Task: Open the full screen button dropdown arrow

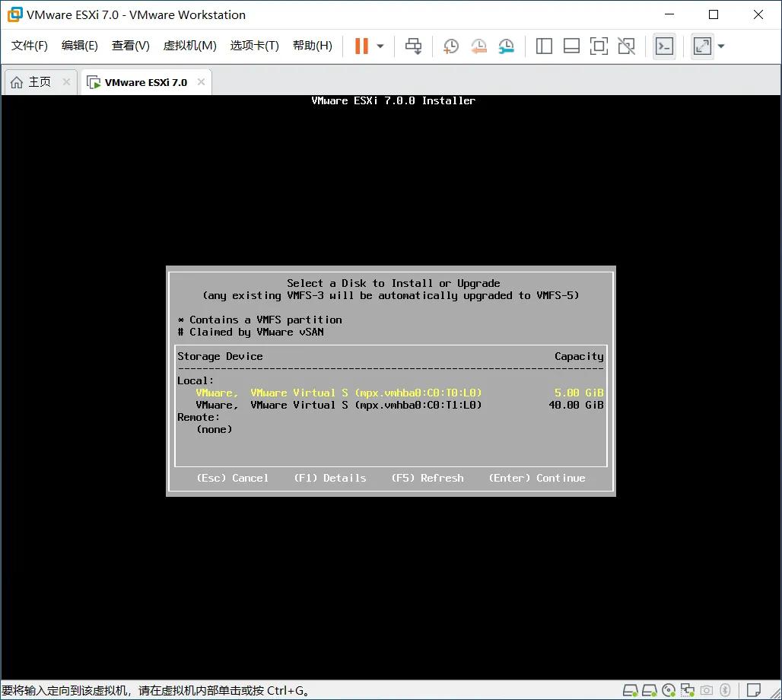Action: [x=720, y=46]
